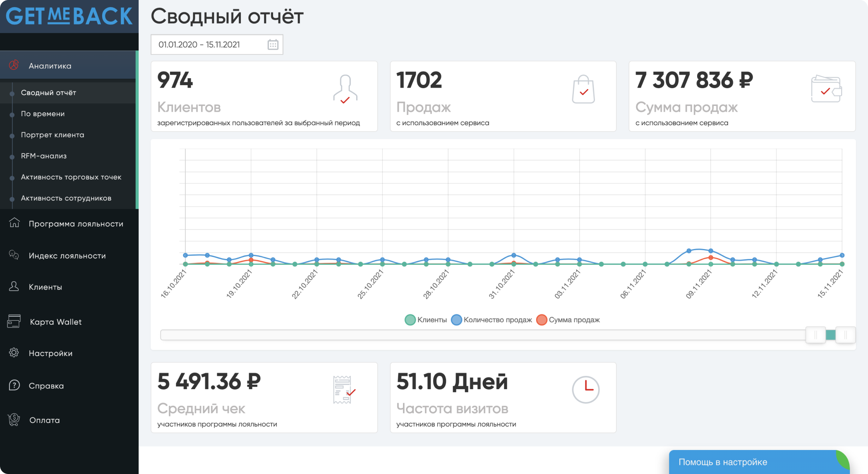Image resolution: width=868 pixels, height=474 pixels.
Task: Click the receipt icon in Средний чек card
Action: click(344, 390)
